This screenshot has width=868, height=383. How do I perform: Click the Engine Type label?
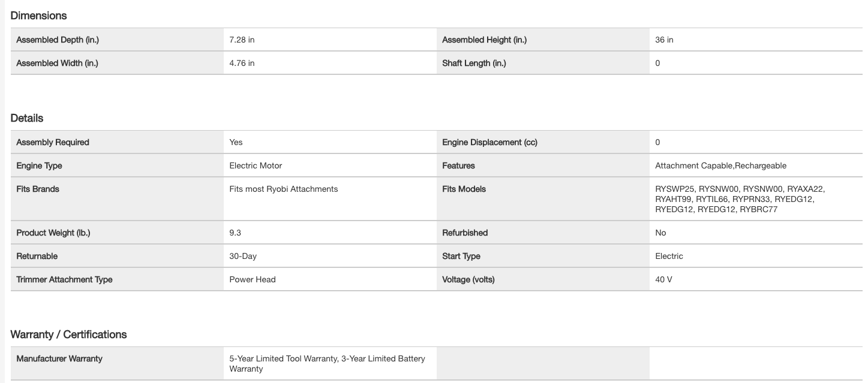coord(39,166)
